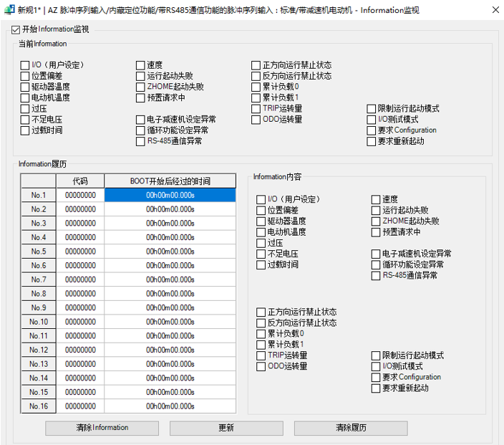The height and width of the screenshot is (445, 504).
Task: Click BOOT开始后经过的时间 column header
Action: click(170, 181)
